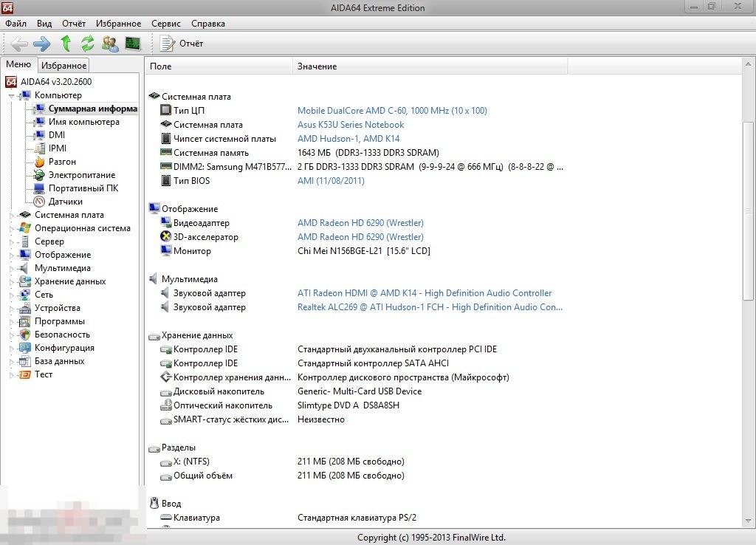Open the Вид menu
The width and height of the screenshot is (756, 545).
[x=44, y=24]
